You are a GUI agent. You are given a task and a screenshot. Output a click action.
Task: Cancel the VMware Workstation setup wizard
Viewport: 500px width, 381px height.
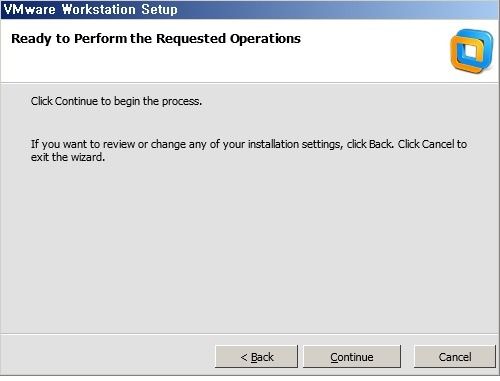click(455, 357)
